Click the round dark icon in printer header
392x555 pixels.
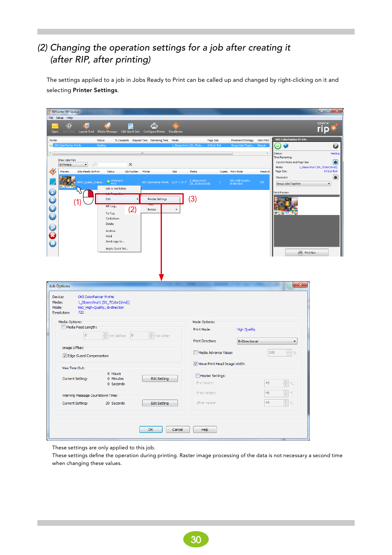[336, 146]
